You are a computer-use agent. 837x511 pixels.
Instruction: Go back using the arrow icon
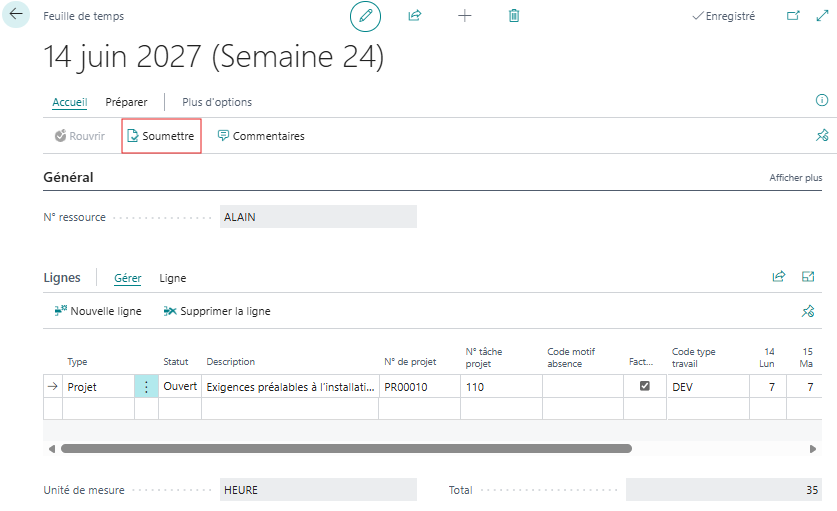click(16, 14)
